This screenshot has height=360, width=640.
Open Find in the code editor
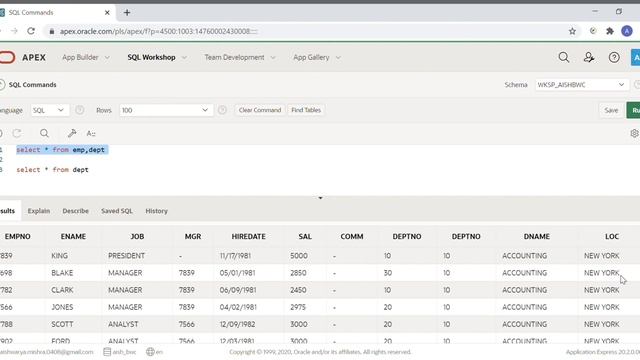click(x=44, y=133)
